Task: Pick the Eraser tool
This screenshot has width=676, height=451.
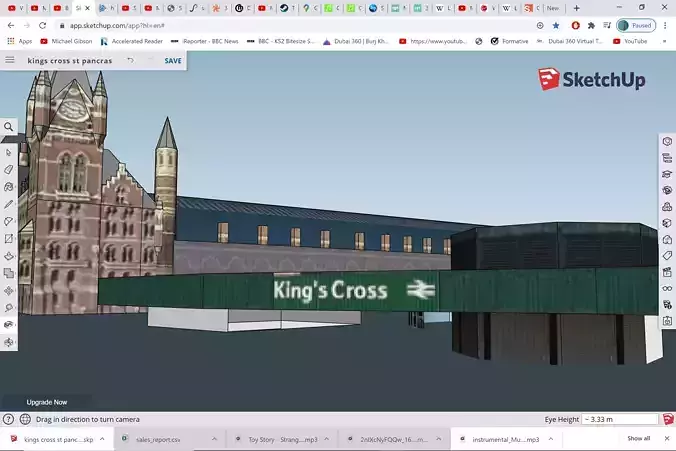Action: point(9,170)
